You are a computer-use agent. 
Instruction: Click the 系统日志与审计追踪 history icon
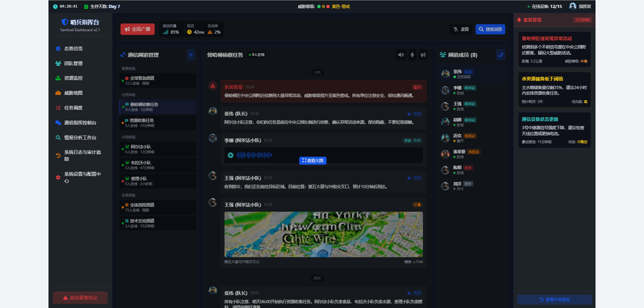coord(58,156)
